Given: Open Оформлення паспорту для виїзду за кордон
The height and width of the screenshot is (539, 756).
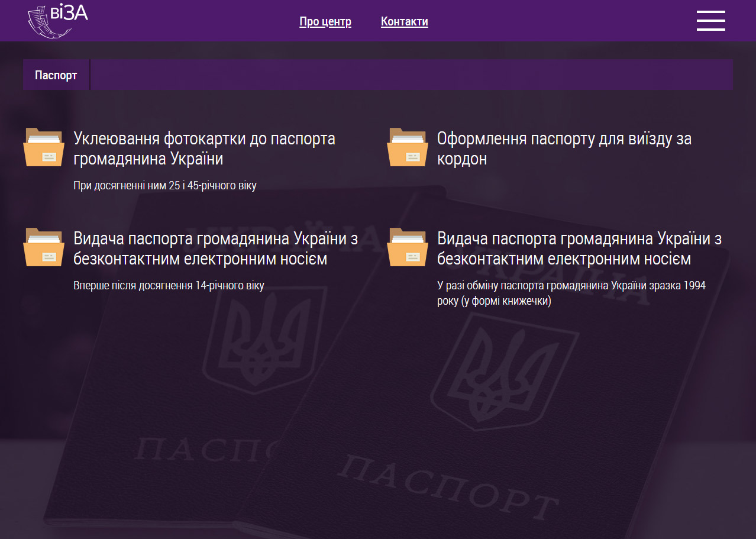Looking at the screenshot, I should (x=564, y=149).
